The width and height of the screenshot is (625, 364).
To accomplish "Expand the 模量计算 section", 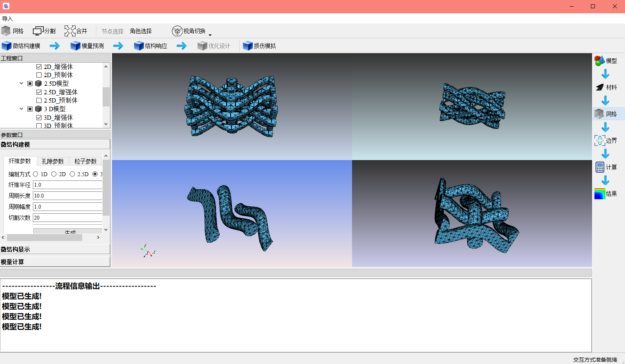I will 55,262.
